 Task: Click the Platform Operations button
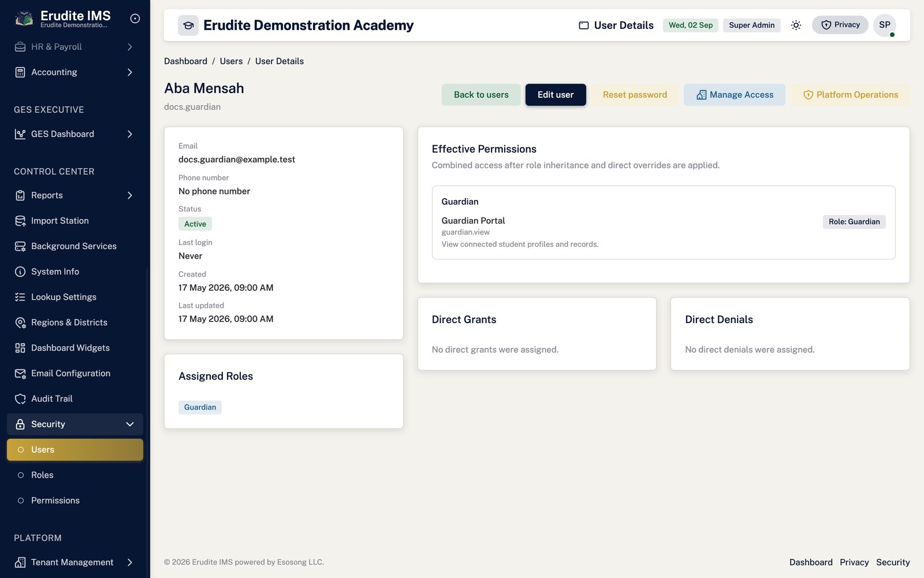point(850,95)
